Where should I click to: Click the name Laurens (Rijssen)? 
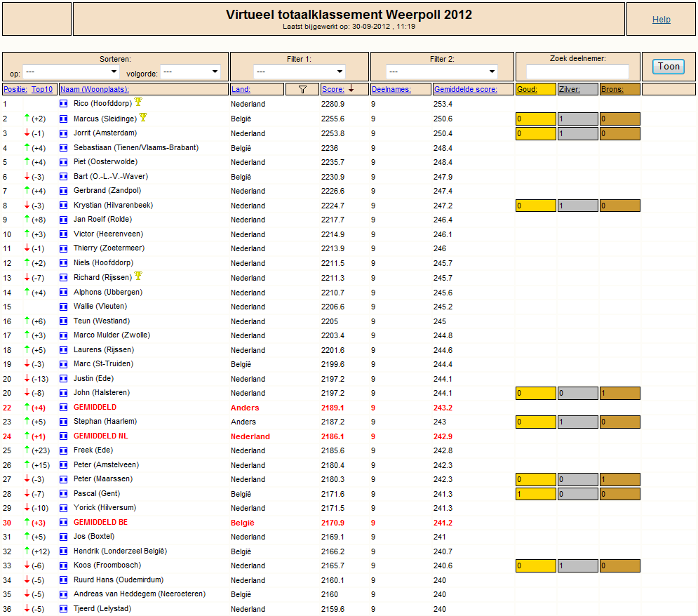[x=104, y=350]
